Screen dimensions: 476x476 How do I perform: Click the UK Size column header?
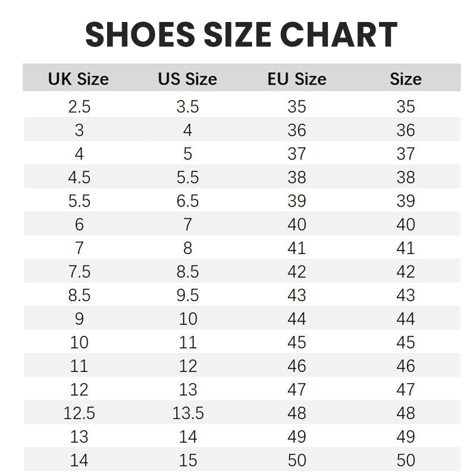[79, 79]
